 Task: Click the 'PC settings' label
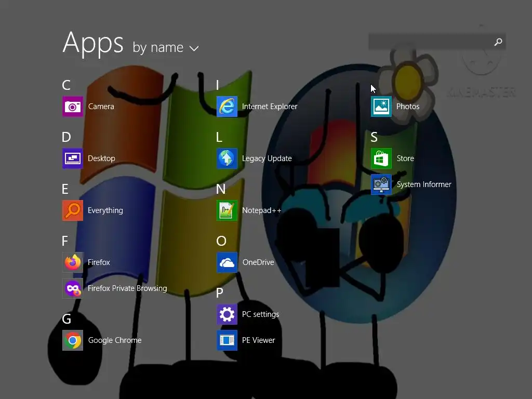pos(261,314)
